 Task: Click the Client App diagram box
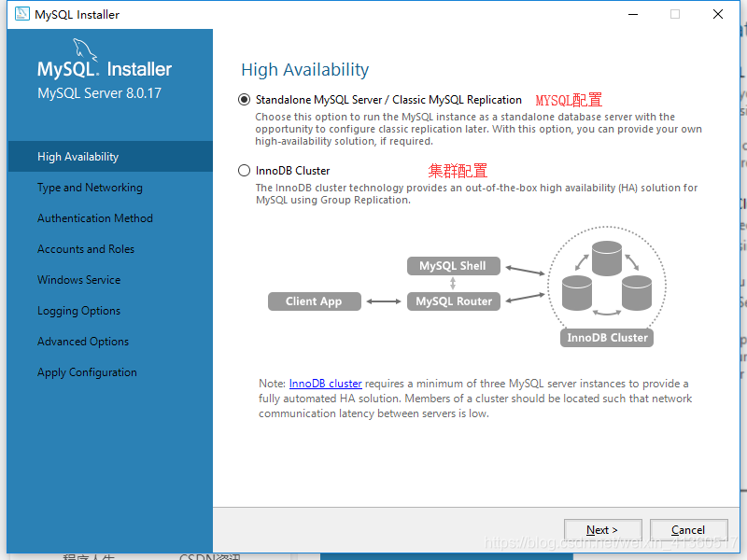tap(315, 301)
